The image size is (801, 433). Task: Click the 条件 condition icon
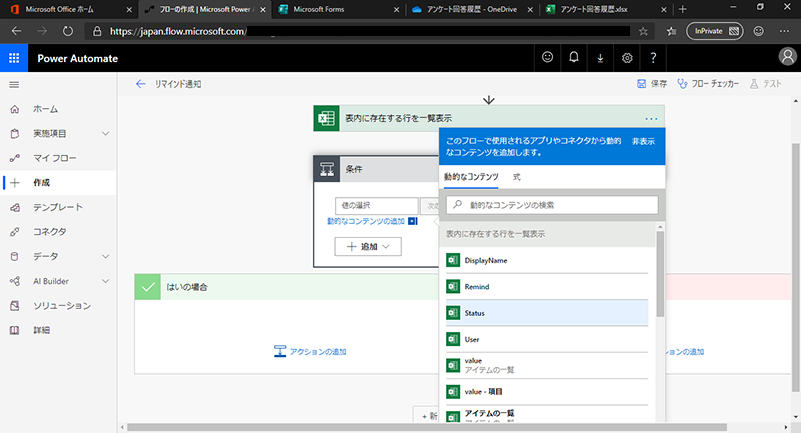326,169
